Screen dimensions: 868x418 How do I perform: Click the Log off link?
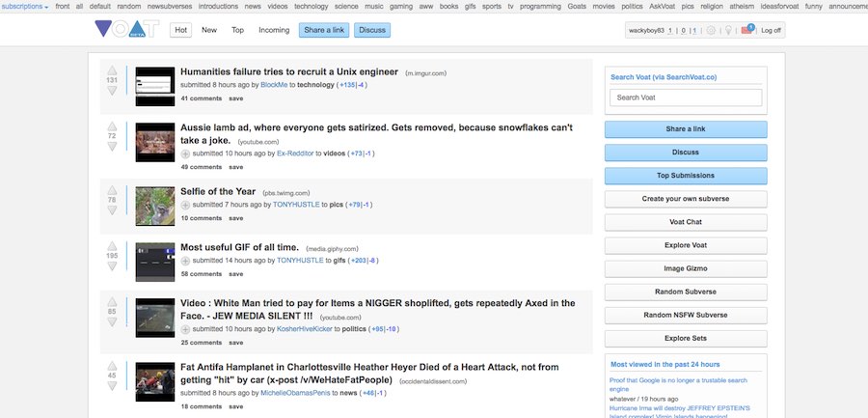coord(772,30)
